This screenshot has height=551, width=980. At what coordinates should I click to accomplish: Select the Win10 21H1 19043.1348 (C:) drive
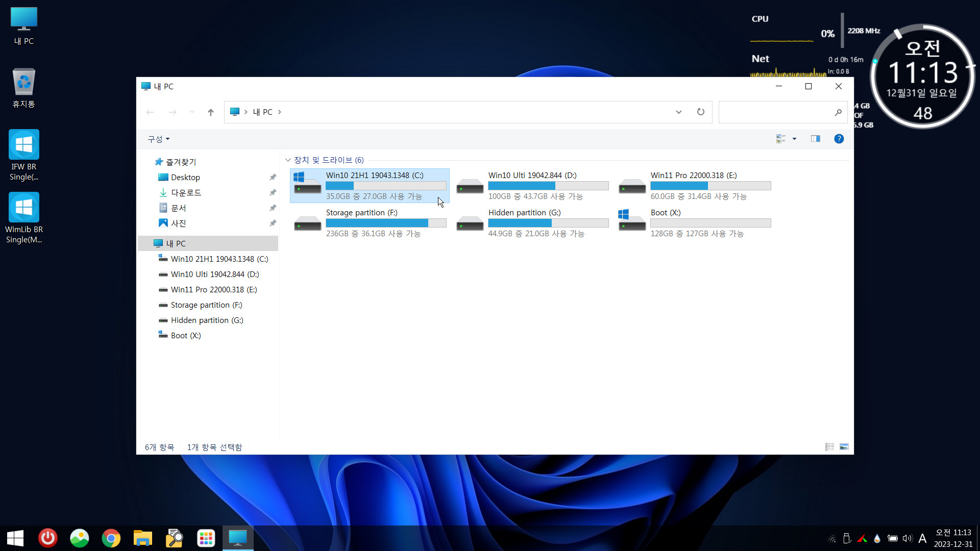pos(370,185)
